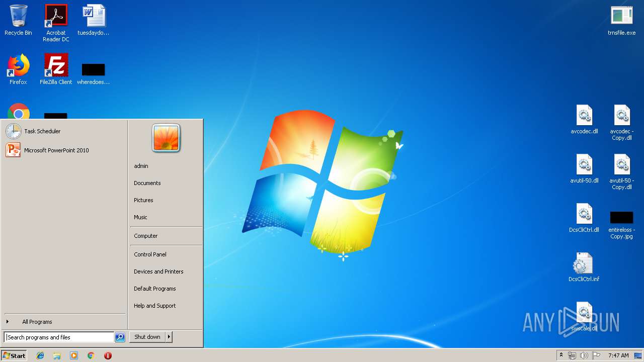644x362 pixels.
Task: Open Help and Support
Action: pos(166,306)
